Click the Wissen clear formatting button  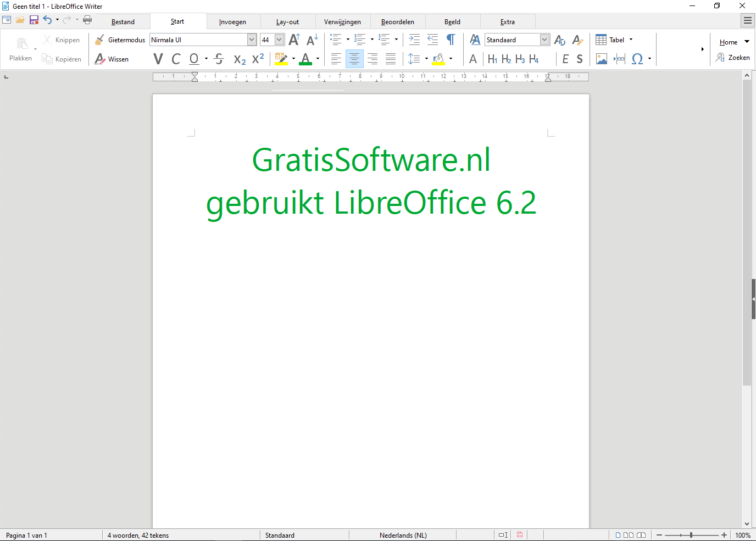point(112,59)
